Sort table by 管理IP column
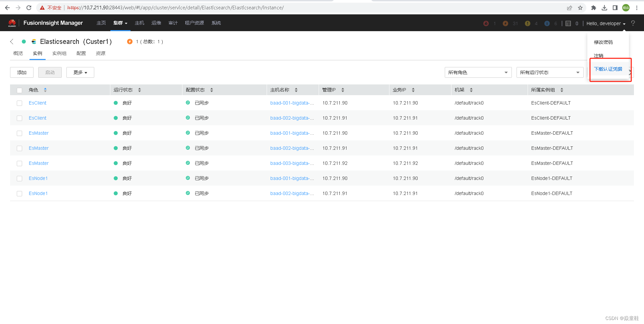The image size is (644, 324). [343, 90]
